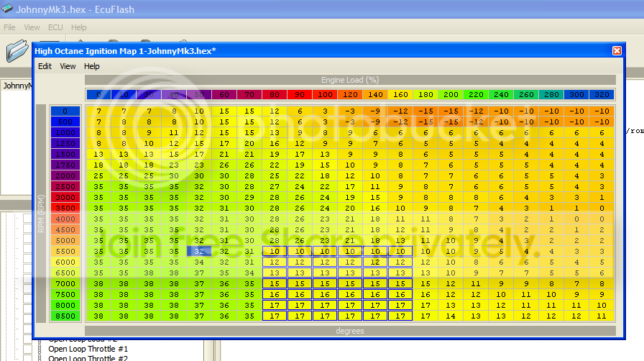This screenshot has width=644, height=361.
Task: Click the 5500 RPM row header
Action: (x=65, y=251)
